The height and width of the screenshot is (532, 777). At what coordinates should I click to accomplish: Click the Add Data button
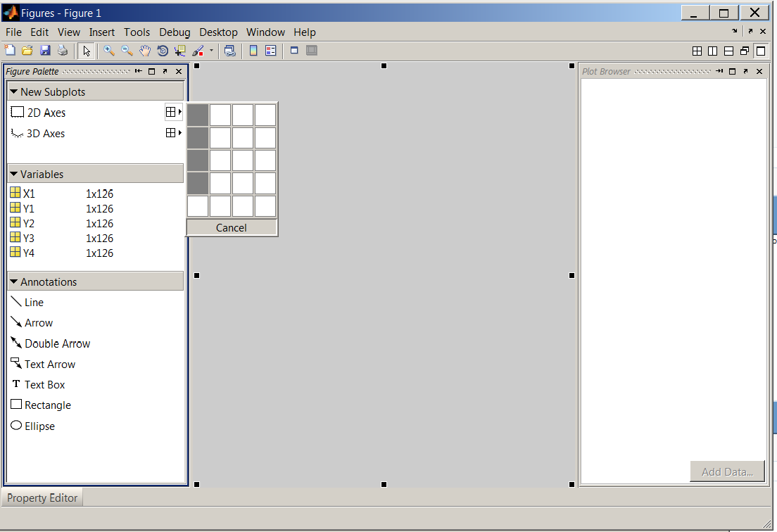[727, 471]
